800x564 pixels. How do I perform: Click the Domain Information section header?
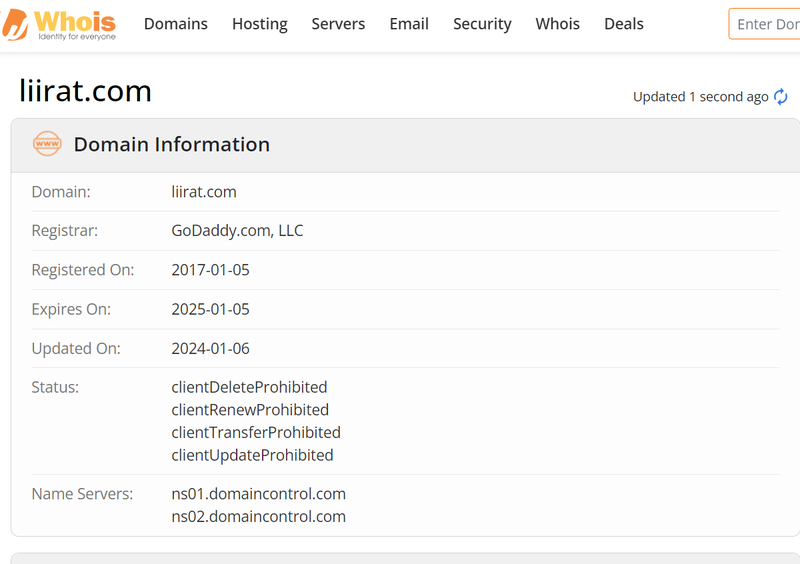[171, 144]
